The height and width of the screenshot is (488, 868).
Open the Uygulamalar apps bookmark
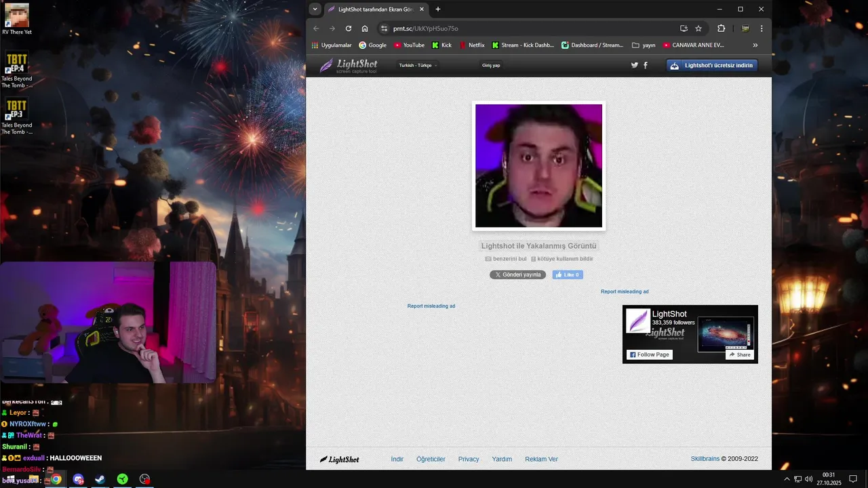(332, 45)
